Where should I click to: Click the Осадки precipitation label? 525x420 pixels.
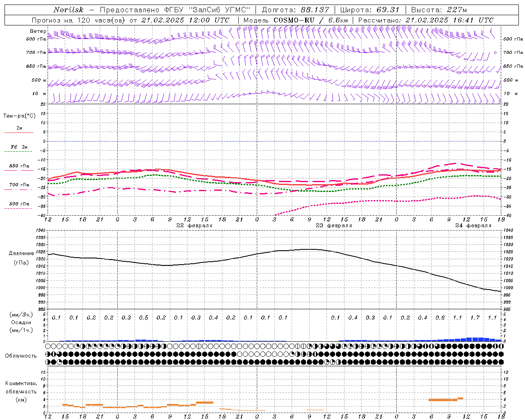[21, 322]
